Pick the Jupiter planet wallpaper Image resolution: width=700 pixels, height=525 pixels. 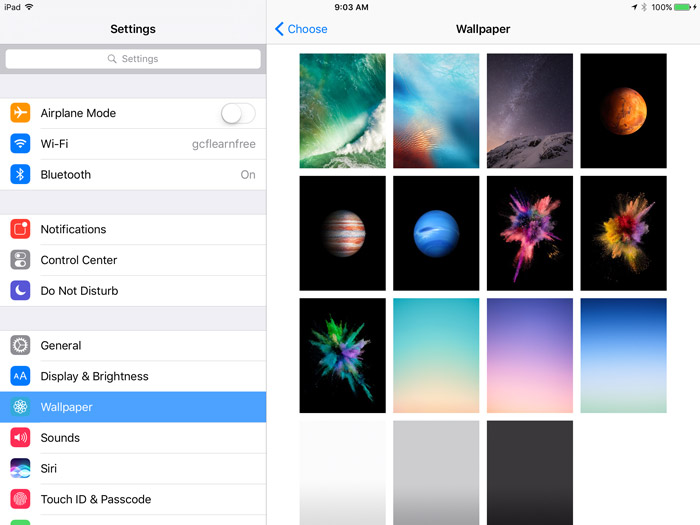pyautogui.click(x=342, y=233)
